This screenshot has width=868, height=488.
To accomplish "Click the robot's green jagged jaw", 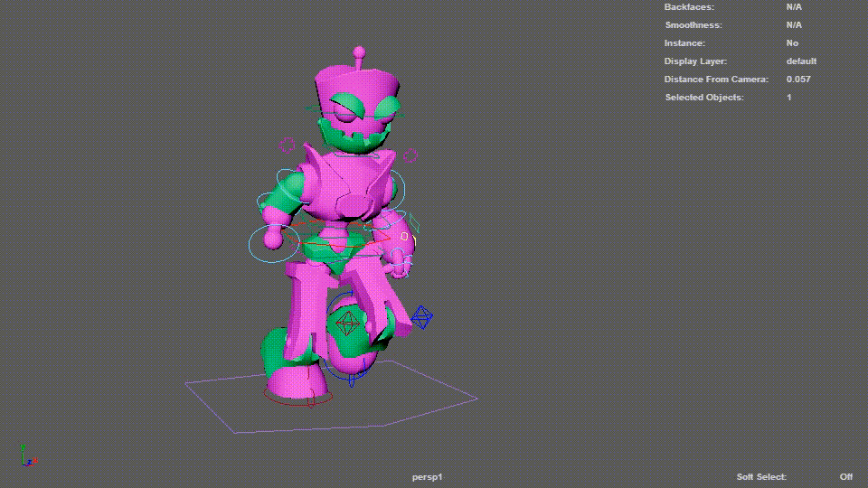I will tap(354, 138).
